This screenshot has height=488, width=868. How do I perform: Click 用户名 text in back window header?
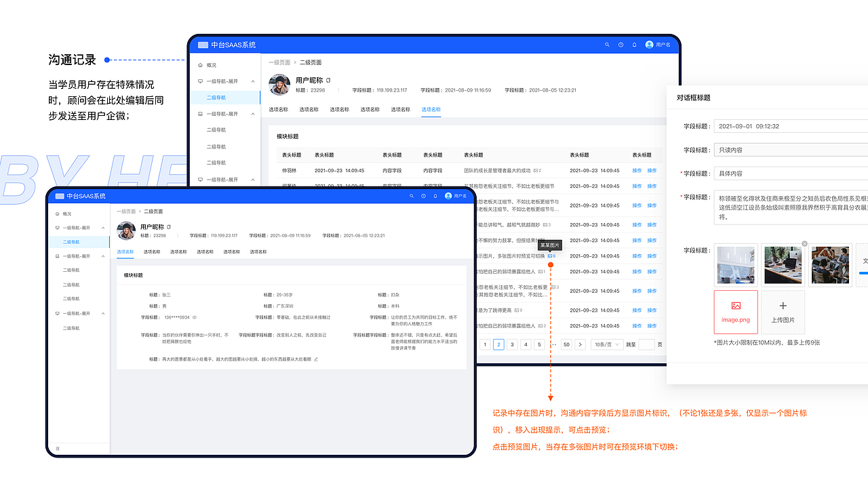[x=663, y=45]
